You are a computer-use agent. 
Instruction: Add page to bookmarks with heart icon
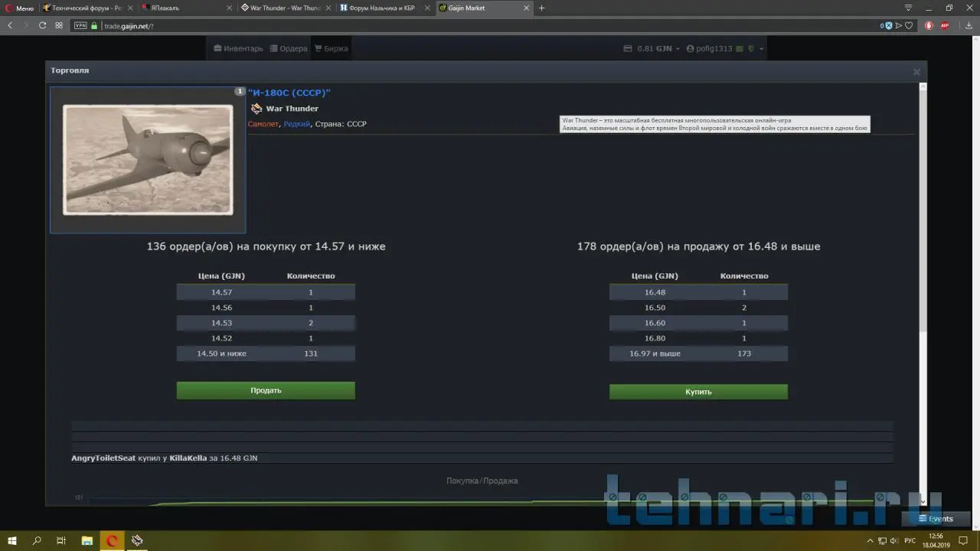909,25
